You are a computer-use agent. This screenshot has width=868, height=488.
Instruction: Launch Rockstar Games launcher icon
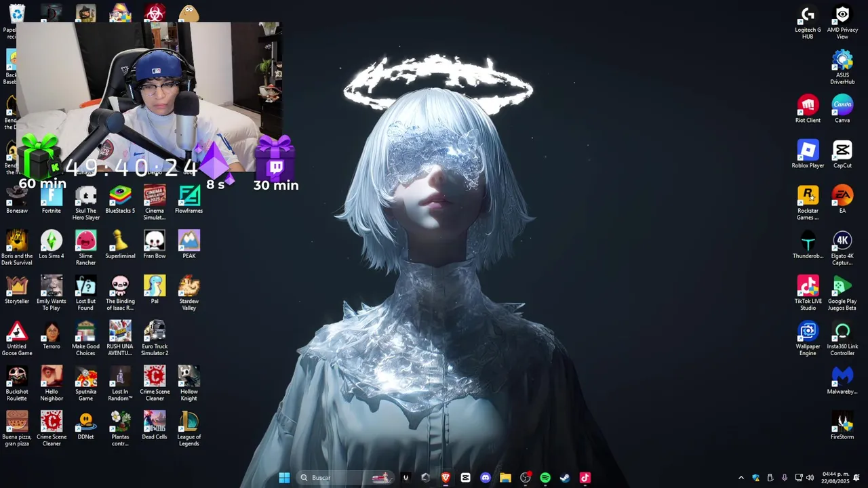coord(808,203)
